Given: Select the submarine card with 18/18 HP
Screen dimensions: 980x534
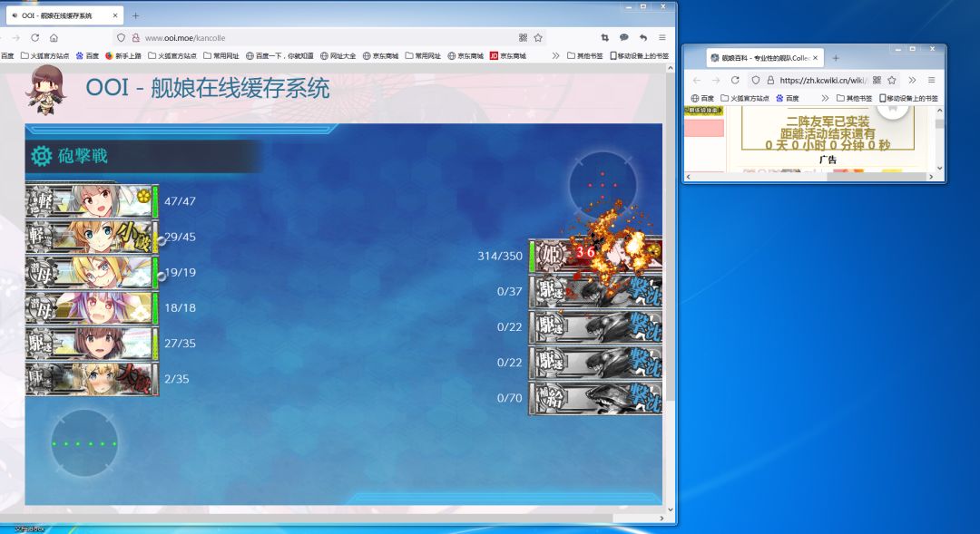Looking at the screenshot, I should pyautogui.click(x=92, y=308).
